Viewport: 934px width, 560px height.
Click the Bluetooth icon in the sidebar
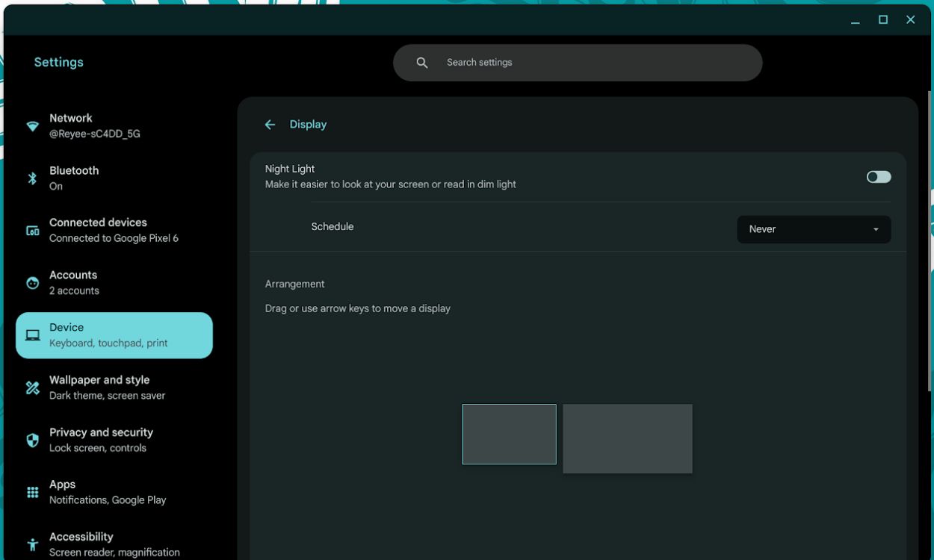pos(32,178)
